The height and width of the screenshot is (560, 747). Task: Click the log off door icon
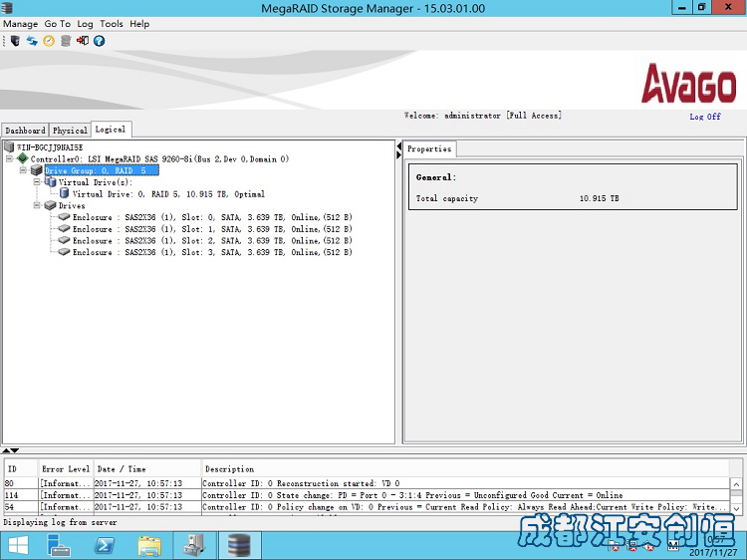[83, 41]
